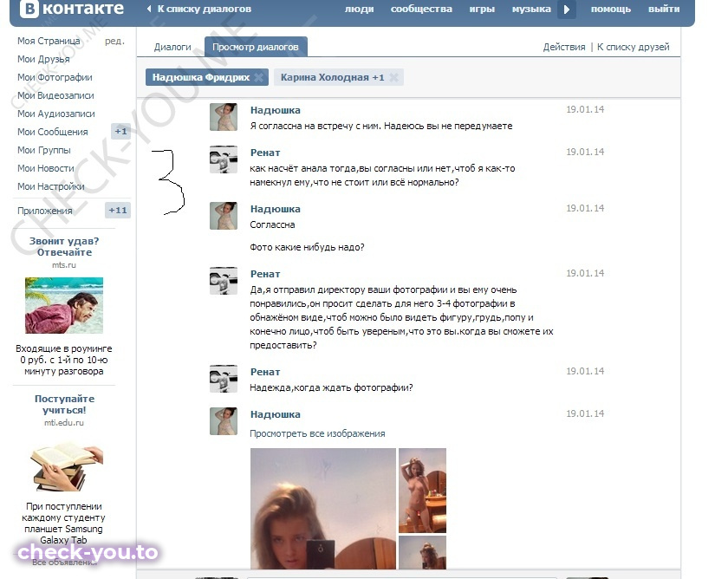The image size is (728, 579).
Task: Open the 'сообщества' header menu item
Action: point(421,9)
